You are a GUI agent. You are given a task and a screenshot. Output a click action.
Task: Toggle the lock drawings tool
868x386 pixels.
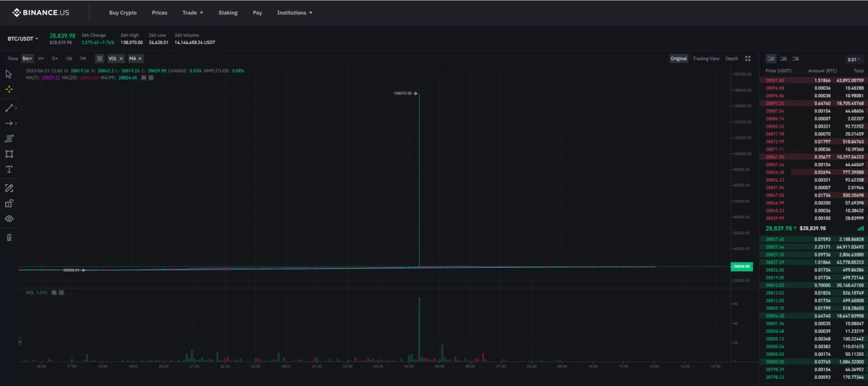pyautogui.click(x=9, y=203)
